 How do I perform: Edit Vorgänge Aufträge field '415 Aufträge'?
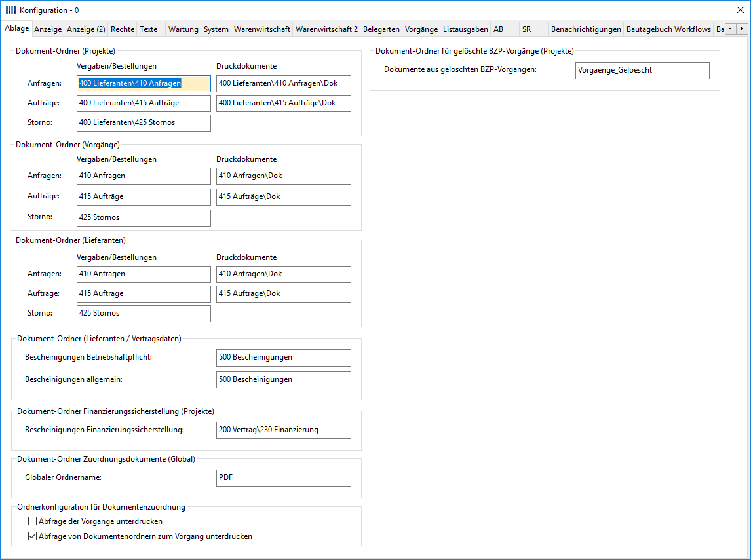point(144,196)
